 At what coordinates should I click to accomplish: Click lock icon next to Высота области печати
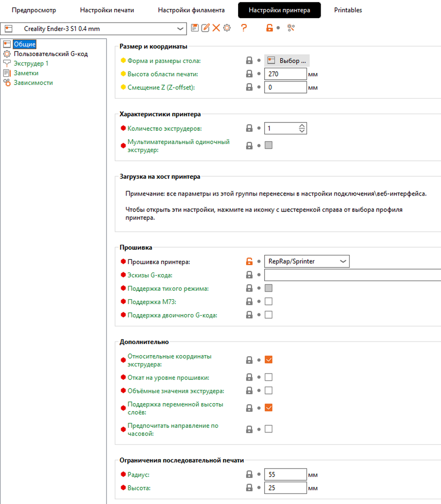coord(250,74)
